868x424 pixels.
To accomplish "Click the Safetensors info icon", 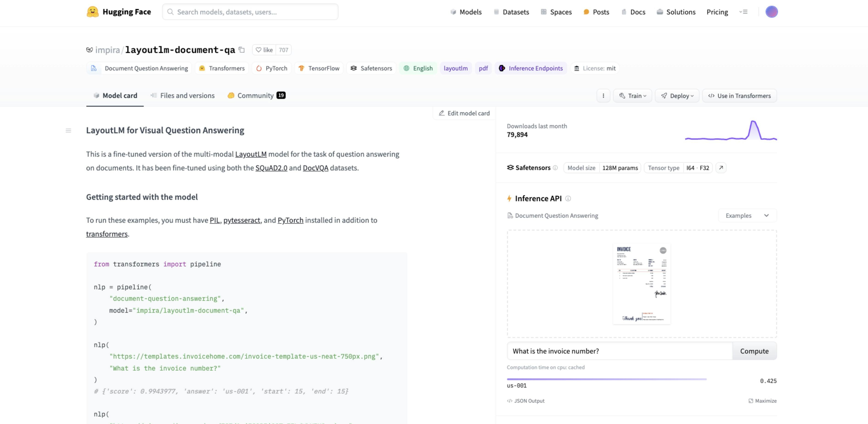I will coord(555,168).
